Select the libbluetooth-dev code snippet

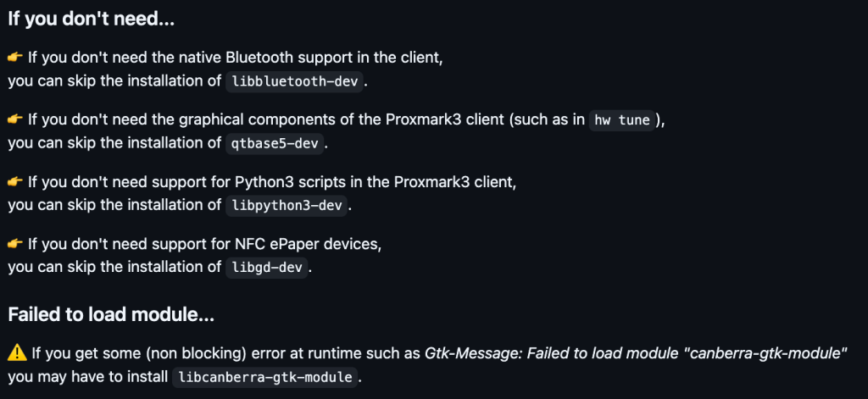click(295, 81)
